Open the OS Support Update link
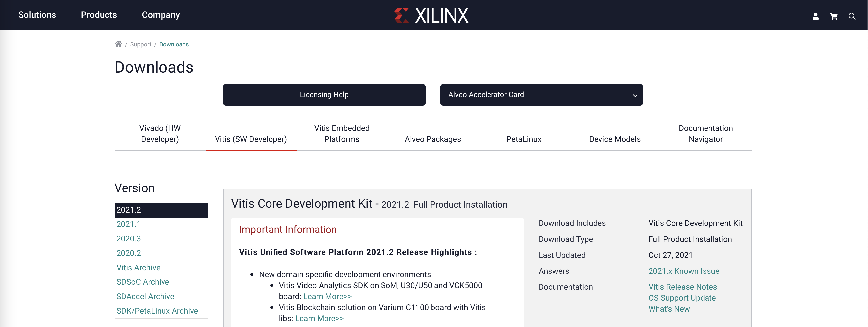Viewport: 868px width, 327px height. coord(682,298)
